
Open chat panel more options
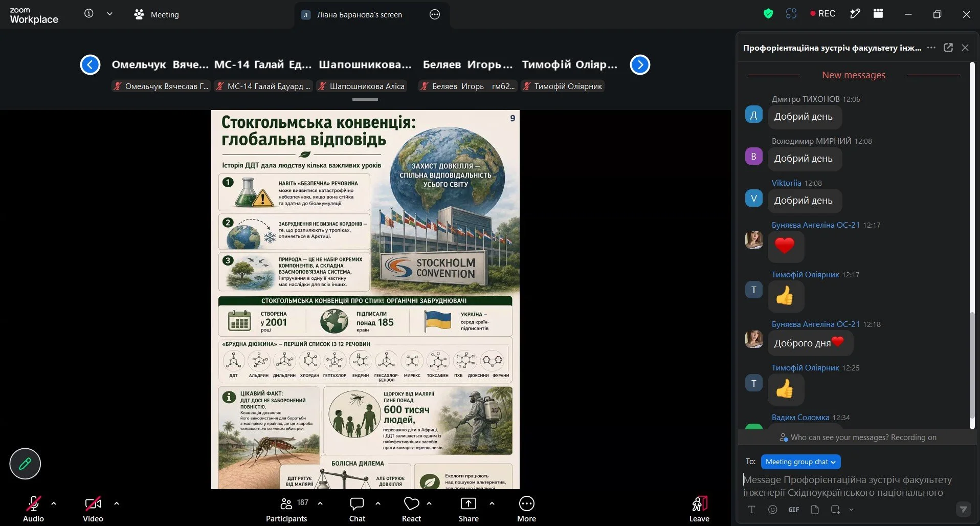pos(931,48)
